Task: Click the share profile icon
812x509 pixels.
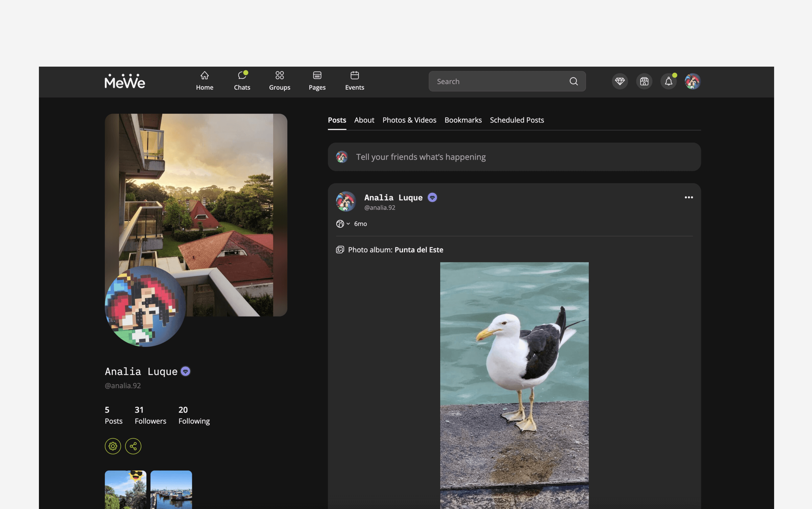Action: [x=133, y=446]
